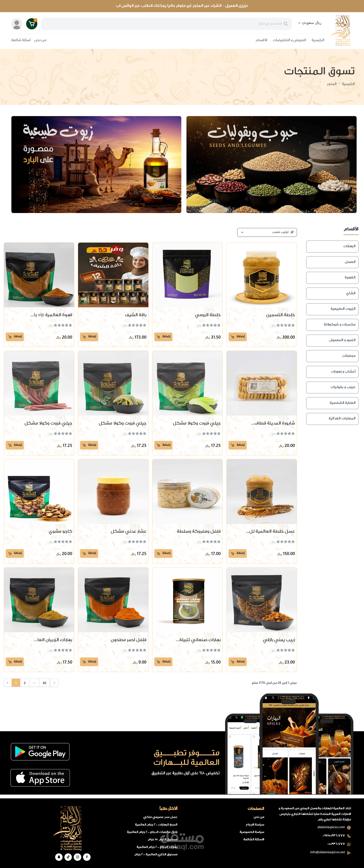This screenshot has height=868, width=364.
Task: Expand the ريال سعودي currency selector
Action: pos(310,23)
